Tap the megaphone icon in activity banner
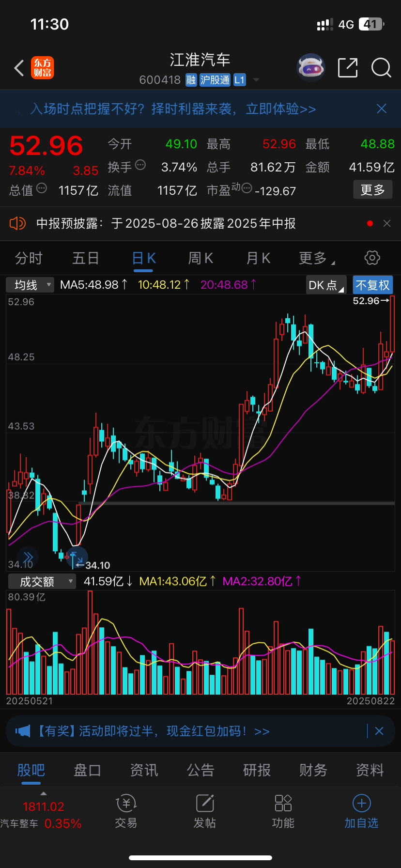This screenshot has width=401, height=868. (x=23, y=731)
